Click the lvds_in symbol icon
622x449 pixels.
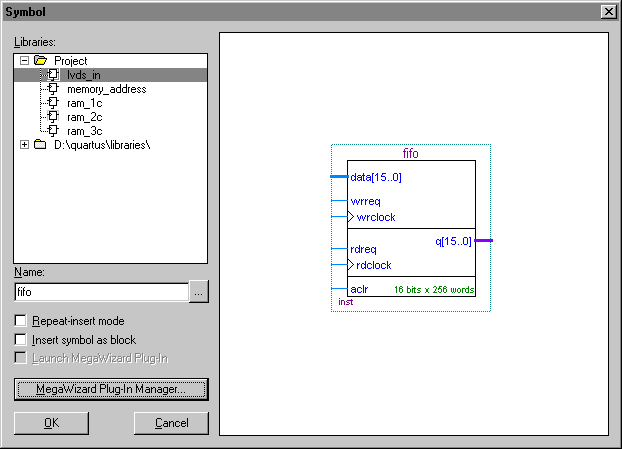53,75
